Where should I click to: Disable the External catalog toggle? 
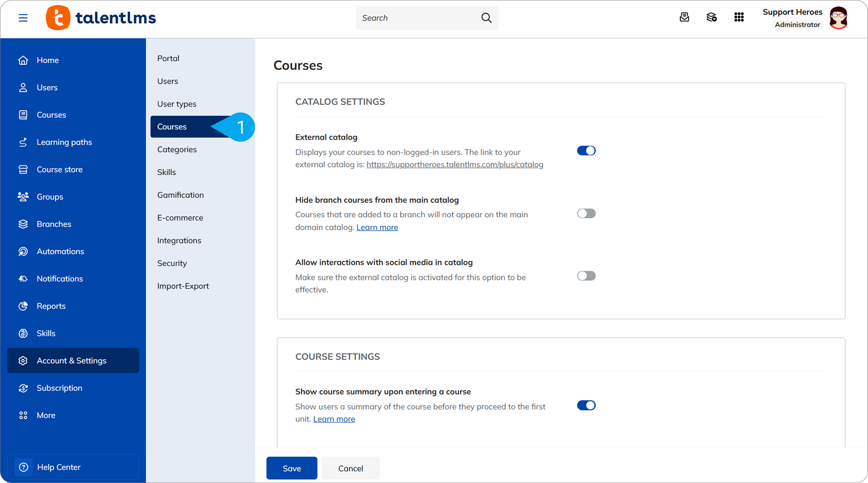click(586, 151)
